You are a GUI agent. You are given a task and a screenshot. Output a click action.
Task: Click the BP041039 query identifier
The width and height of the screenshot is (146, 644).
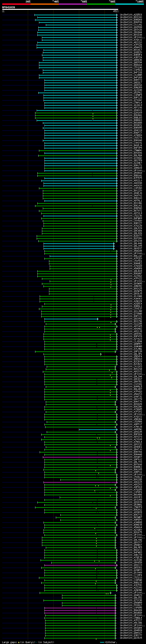(8, 8)
